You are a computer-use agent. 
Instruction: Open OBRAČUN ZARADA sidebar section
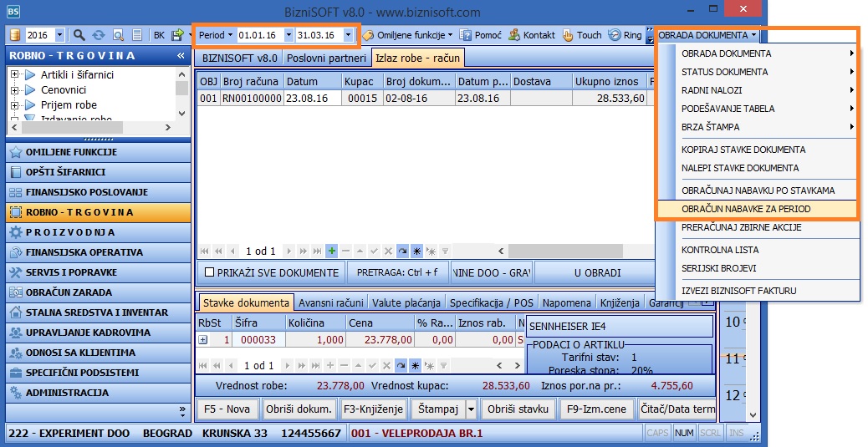click(99, 292)
